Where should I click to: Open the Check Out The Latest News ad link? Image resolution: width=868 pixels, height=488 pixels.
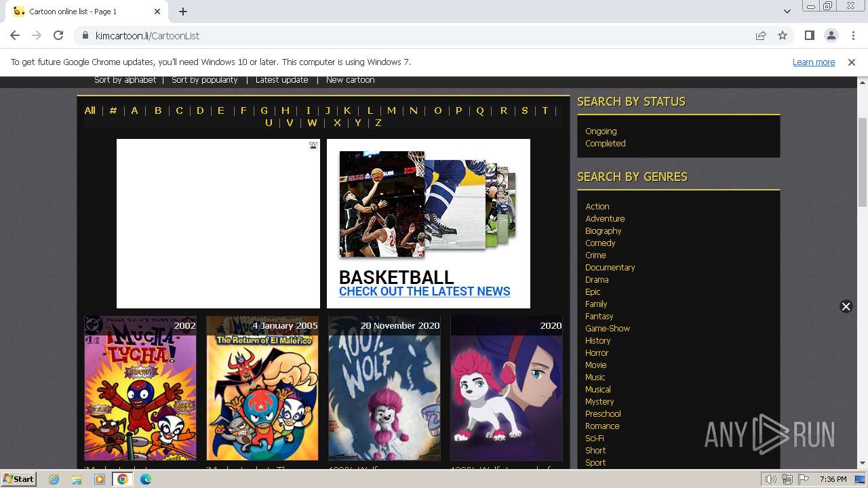coord(425,291)
